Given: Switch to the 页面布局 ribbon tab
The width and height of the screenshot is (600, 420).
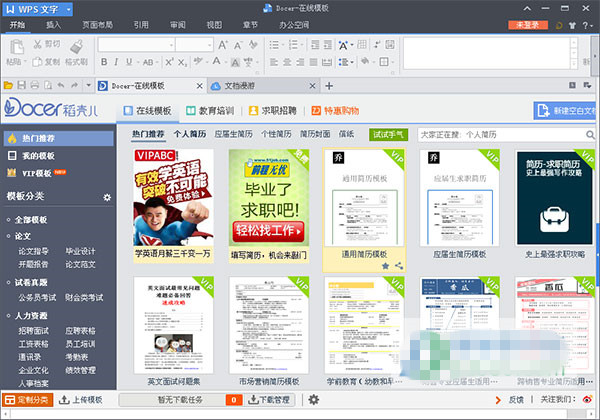Looking at the screenshot, I should [97, 25].
